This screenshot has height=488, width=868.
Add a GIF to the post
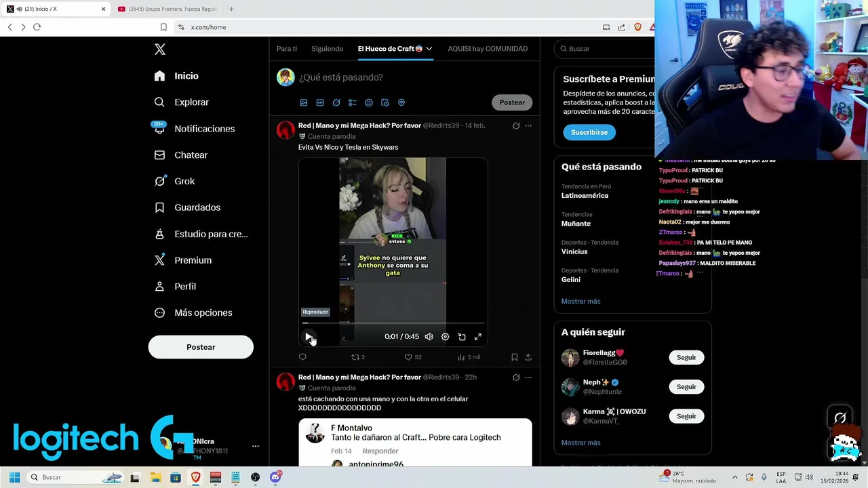pos(320,102)
